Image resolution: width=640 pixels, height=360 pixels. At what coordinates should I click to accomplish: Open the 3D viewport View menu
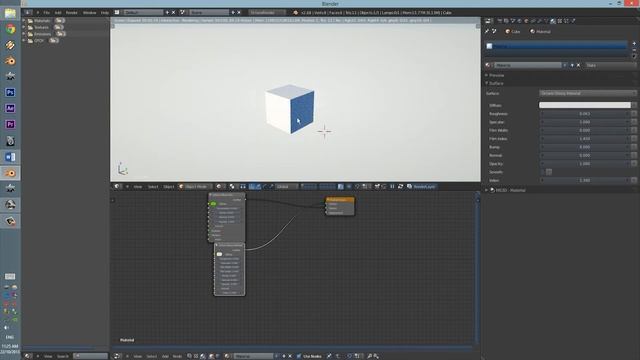pyautogui.click(x=138, y=187)
